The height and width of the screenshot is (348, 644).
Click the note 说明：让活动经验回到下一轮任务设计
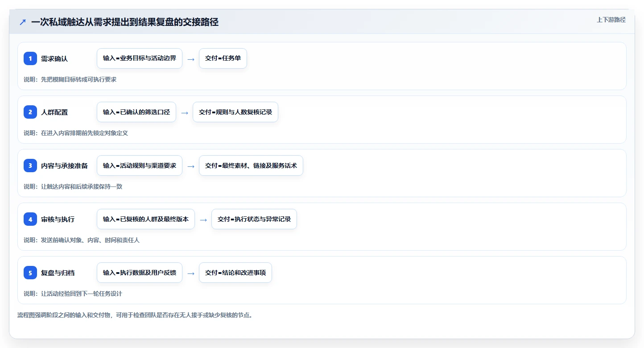73,294
